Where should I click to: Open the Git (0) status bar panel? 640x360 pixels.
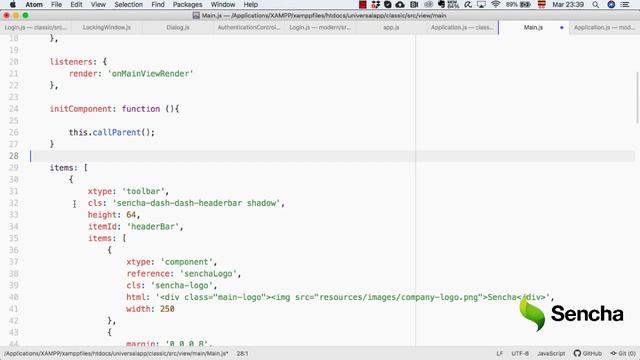(623, 353)
